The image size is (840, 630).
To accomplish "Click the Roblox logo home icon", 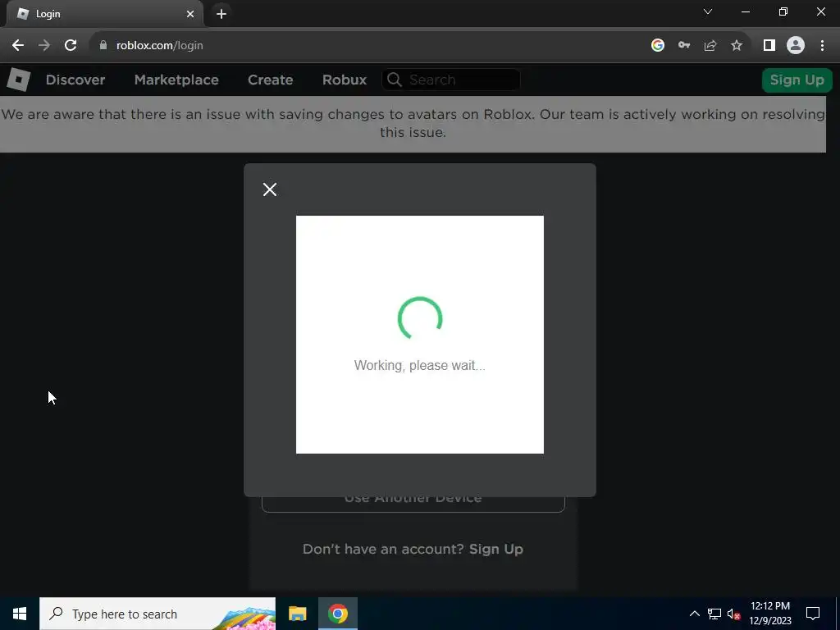I will [18, 80].
